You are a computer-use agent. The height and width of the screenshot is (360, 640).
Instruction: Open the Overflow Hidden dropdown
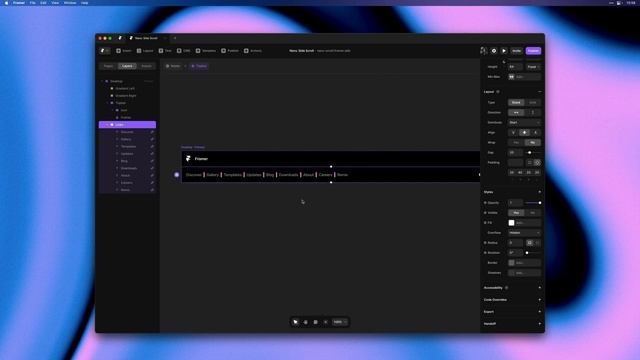point(524,233)
